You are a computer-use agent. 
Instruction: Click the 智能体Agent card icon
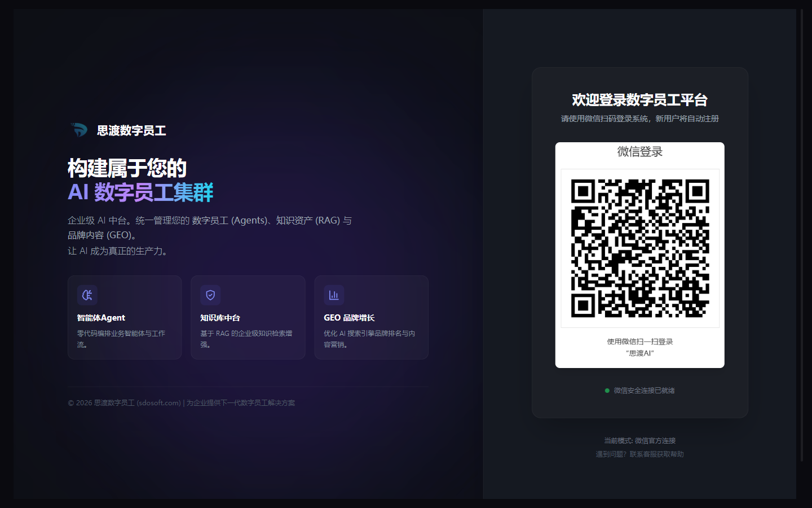click(87, 295)
